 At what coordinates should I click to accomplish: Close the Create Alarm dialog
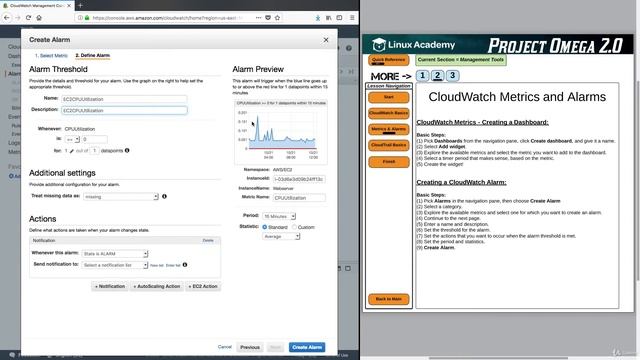point(326,40)
